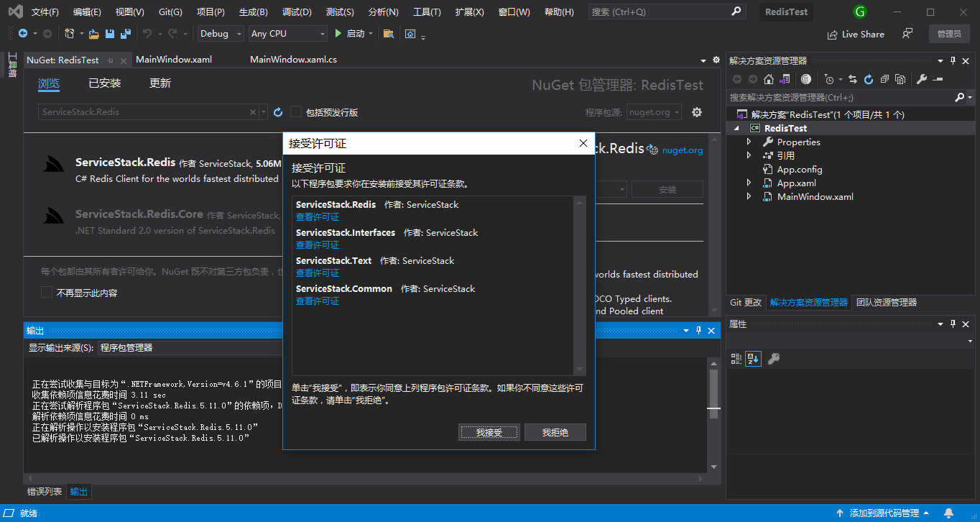
Task: Open Properties wrench in Solution Explorer toolbar
Action: tap(922, 79)
